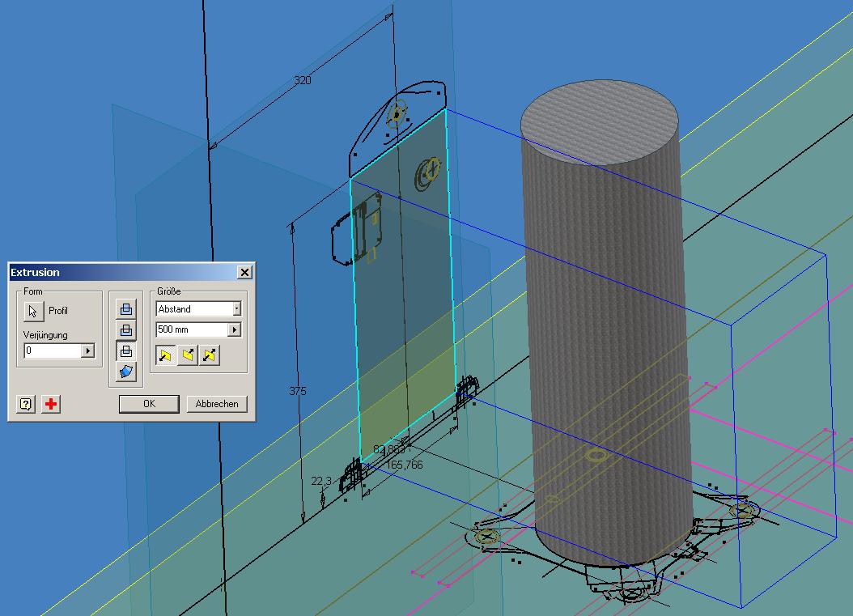Enable symmetric both-direction extrusion

click(x=210, y=355)
